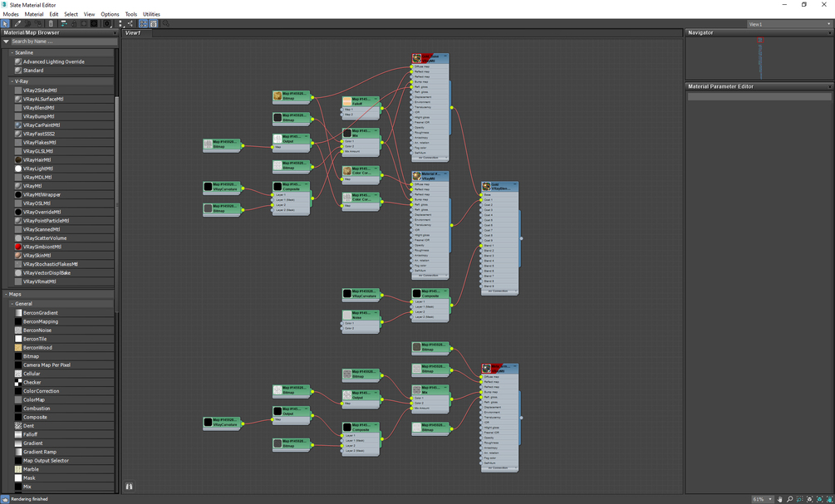Screen dimensions: 835x504
Task: Select Advanced Lighting Override material
Action: pos(63,61)
